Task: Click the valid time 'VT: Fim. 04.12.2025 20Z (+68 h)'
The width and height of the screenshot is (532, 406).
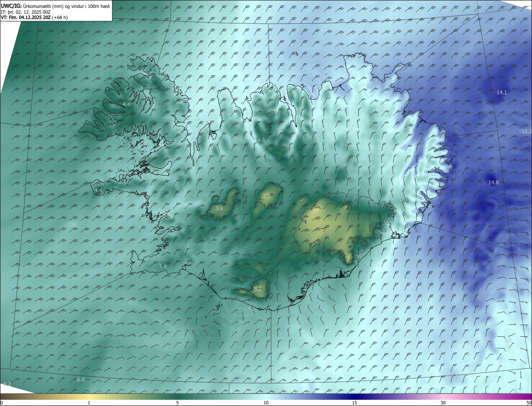Action: click(34, 17)
